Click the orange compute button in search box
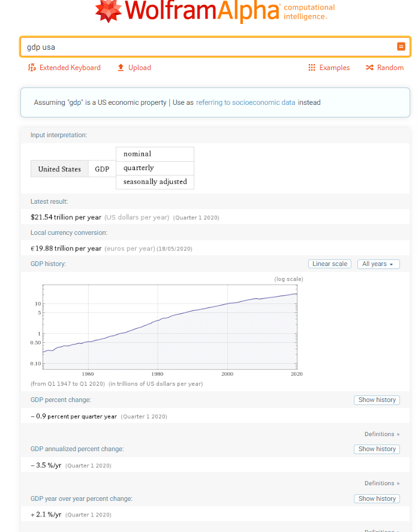This screenshot has height=532, width=418. 401,47
